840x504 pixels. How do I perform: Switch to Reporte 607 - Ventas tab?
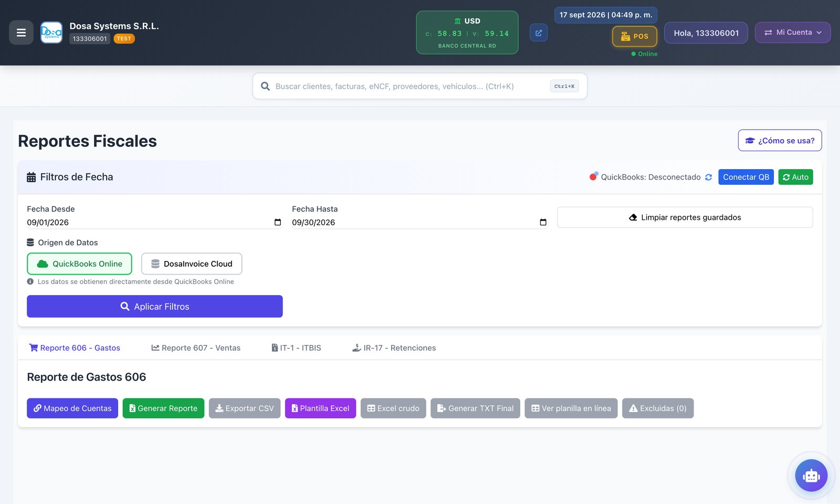(196, 348)
